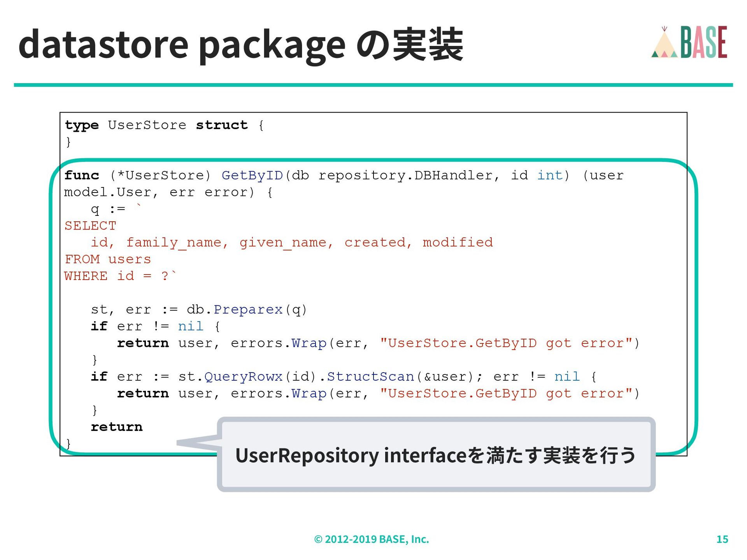Click the page number 15
Viewport: 747px width, 560px height.
pos(722,539)
